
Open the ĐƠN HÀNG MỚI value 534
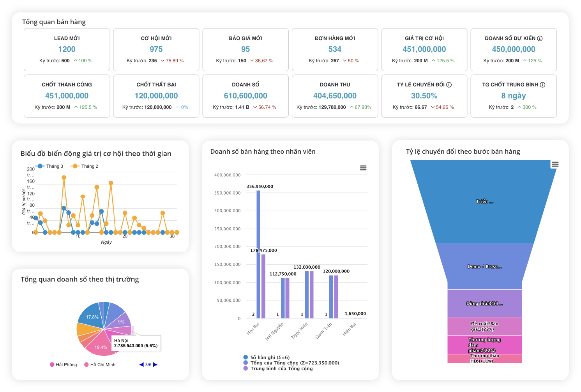point(335,49)
